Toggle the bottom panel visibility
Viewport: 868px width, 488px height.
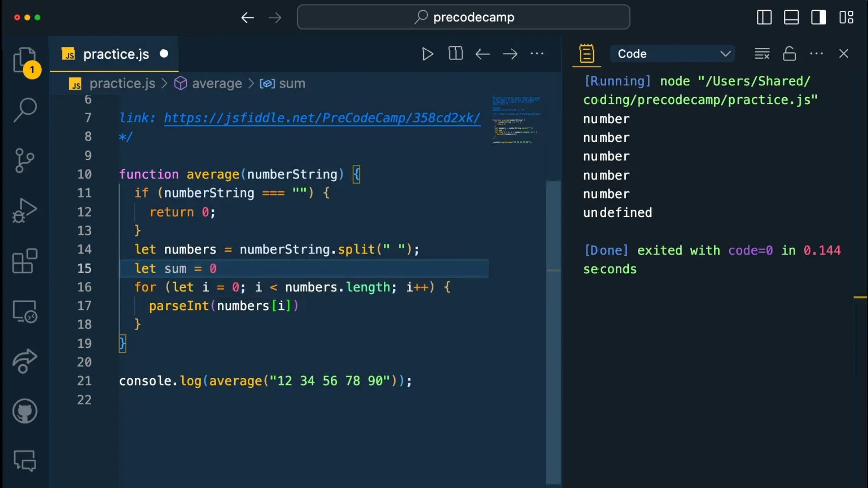(791, 18)
